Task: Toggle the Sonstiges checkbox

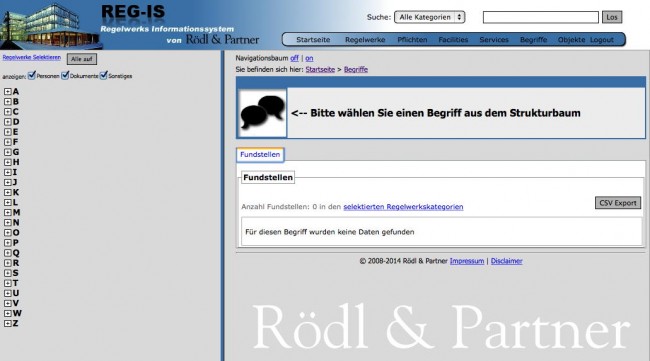Action: point(104,75)
